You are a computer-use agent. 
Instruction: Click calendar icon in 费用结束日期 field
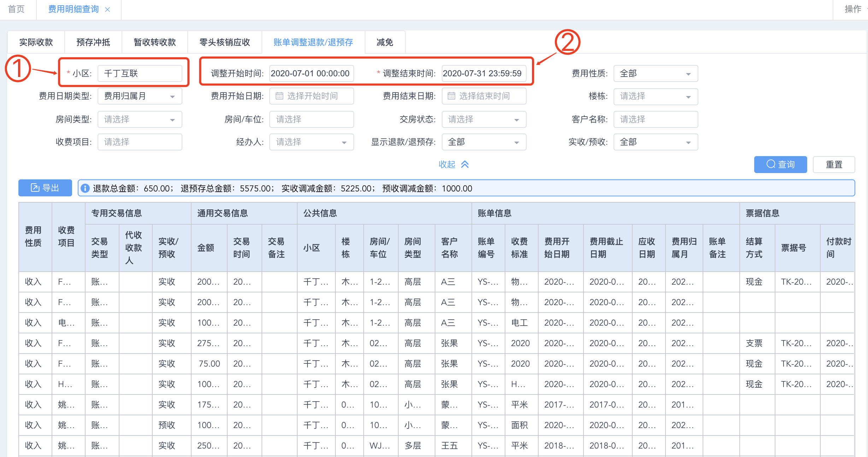pos(451,96)
